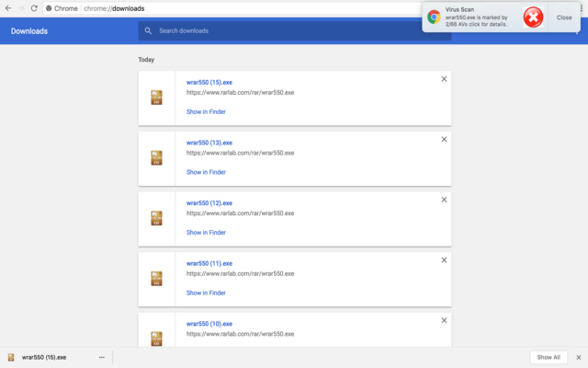Viewport: 588px width, 368px height.
Task: Remove wrar550 (13).exe from the list
Action: [444, 139]
